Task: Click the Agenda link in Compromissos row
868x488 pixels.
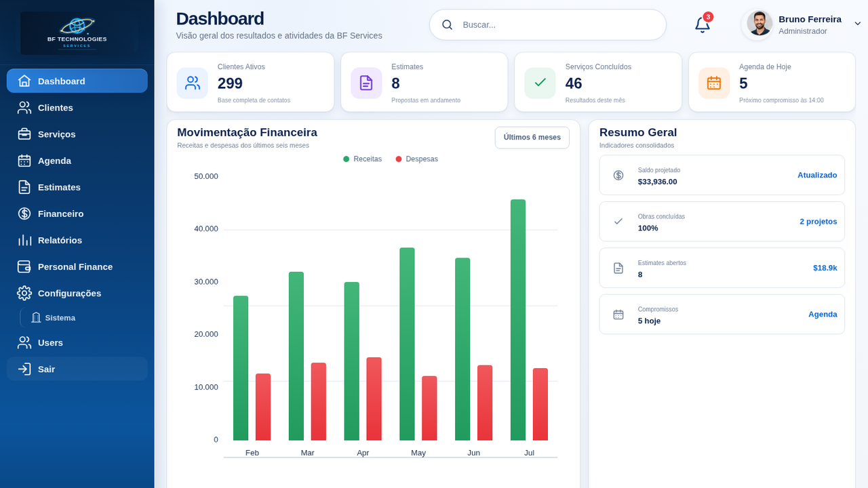Action: (x=823, y=314)
